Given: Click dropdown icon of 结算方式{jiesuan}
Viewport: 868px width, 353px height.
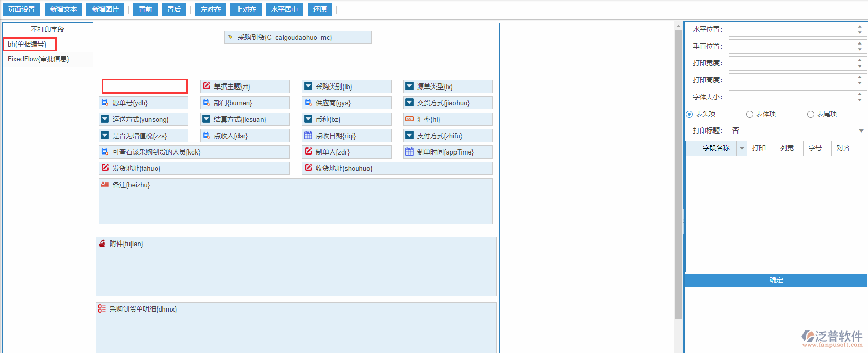Looking at the screenshot, I should (x=206, y=119).
